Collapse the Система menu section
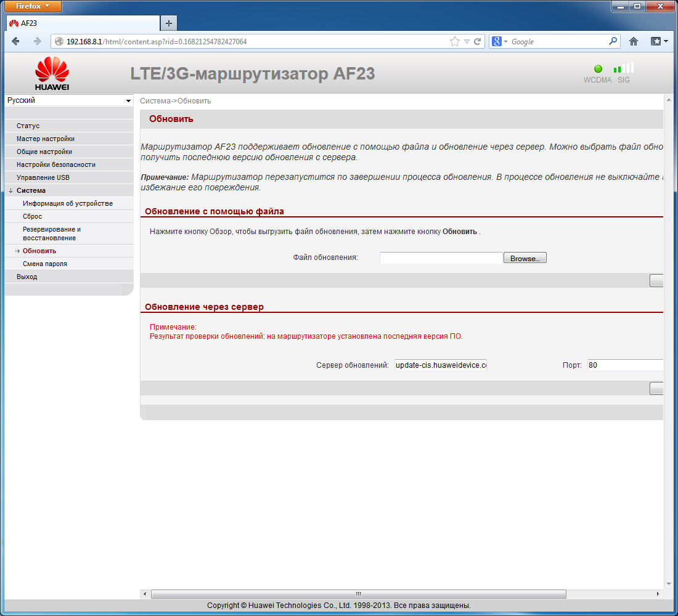This screenshot has height=616, width=678. tap(69, 190)
